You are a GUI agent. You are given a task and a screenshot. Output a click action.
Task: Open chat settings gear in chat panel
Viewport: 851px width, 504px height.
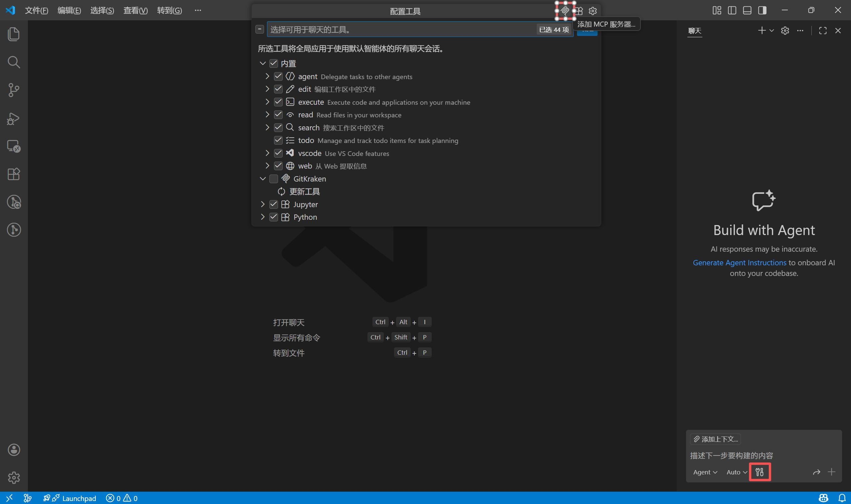pyautogui.click(x=785, y=31)
